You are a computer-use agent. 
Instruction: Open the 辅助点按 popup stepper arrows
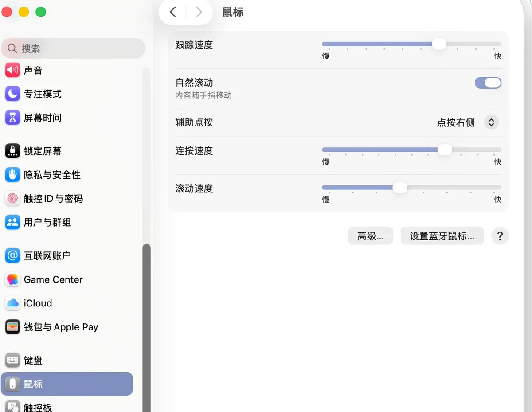pyautogui.click(x=491, y=122)
